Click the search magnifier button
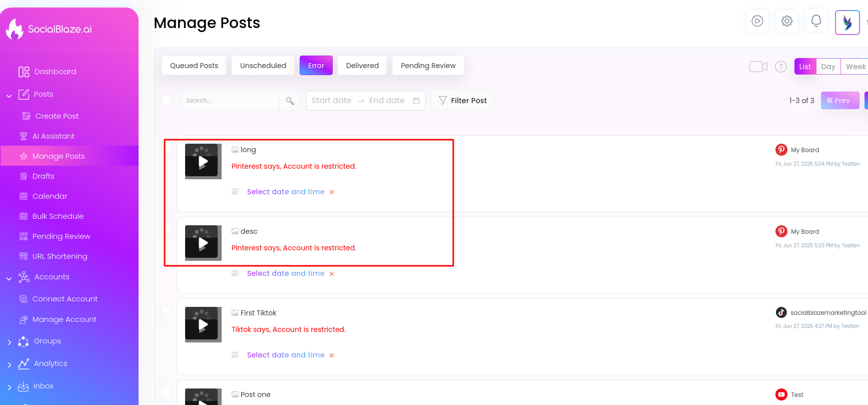This screenshot has height=405, width=868. point(290,101)
